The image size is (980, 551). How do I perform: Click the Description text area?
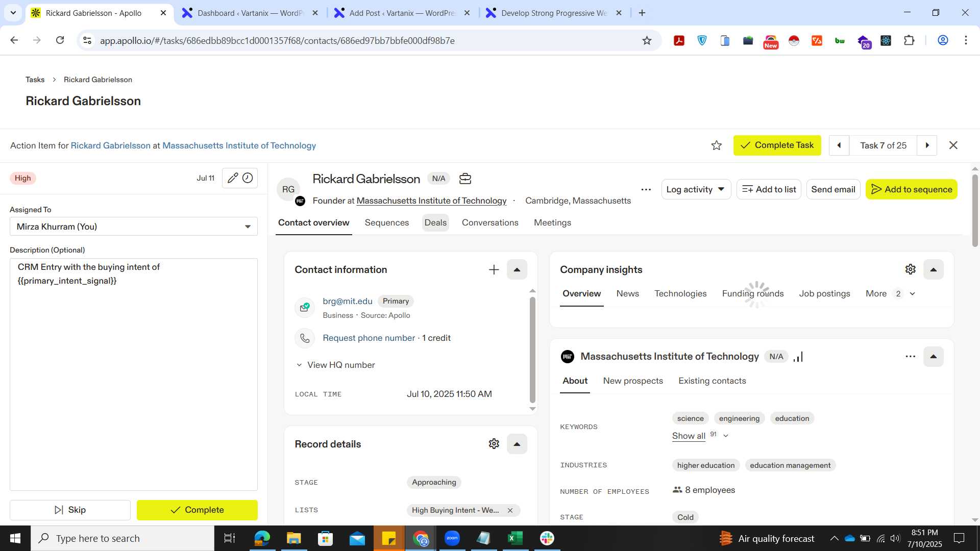point(134,374)
